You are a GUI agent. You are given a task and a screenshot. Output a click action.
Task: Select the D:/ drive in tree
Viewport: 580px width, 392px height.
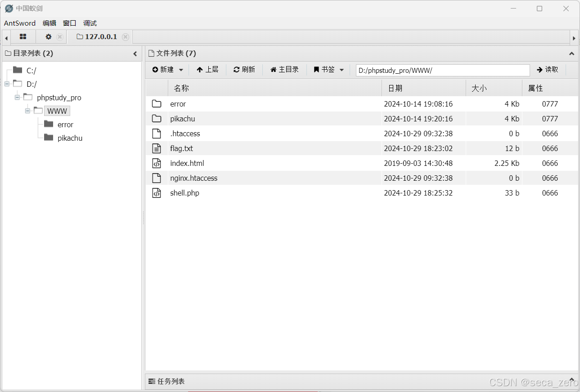point(31,84)
